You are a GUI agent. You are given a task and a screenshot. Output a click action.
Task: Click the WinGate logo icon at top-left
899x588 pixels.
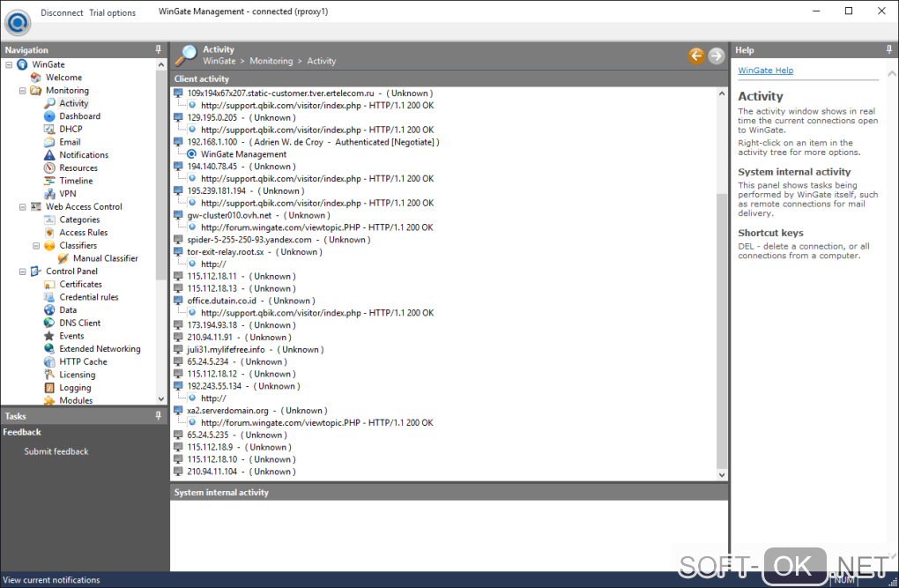[x=18, y=22]
